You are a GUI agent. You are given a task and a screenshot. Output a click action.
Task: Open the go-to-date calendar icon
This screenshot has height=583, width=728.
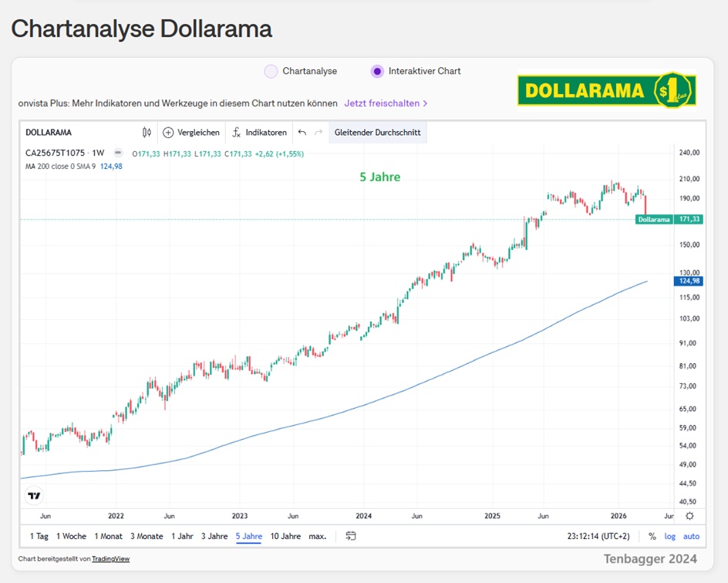[351, 536]
